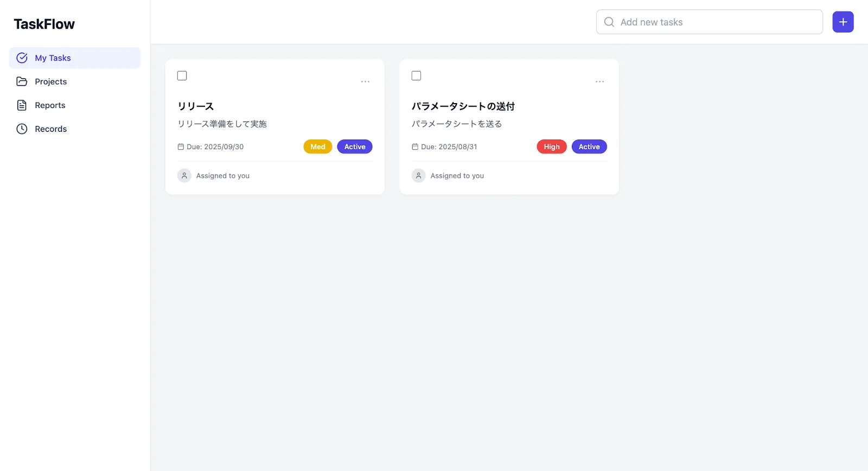
Task: Go to Reports in the sidebar
Action: tap(50, 105)
